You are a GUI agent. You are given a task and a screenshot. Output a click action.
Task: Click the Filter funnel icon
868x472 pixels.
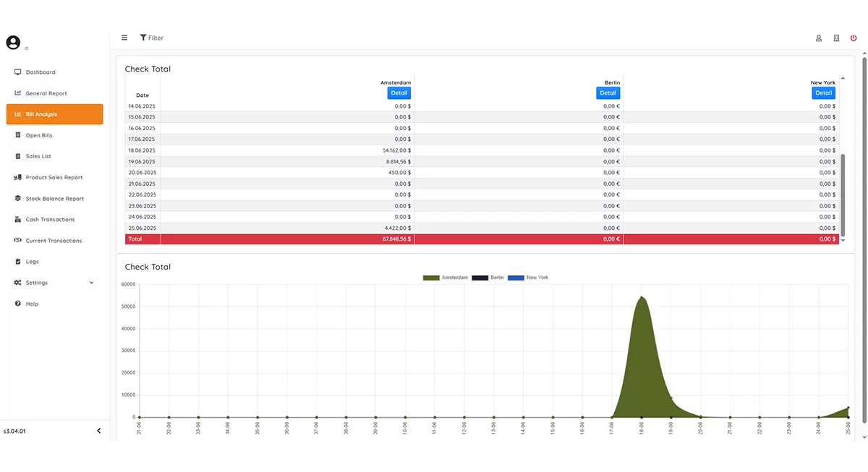[x=143, y=38]
